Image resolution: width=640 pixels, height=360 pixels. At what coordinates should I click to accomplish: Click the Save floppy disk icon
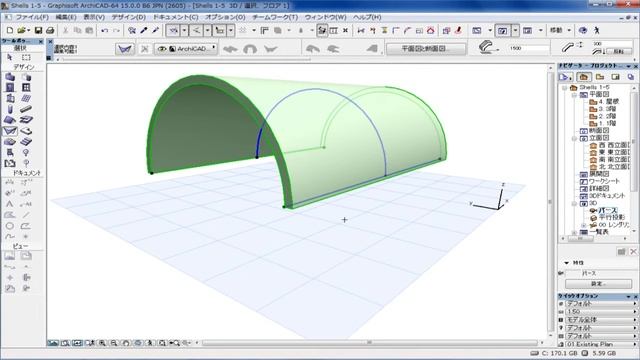[38, 31]
